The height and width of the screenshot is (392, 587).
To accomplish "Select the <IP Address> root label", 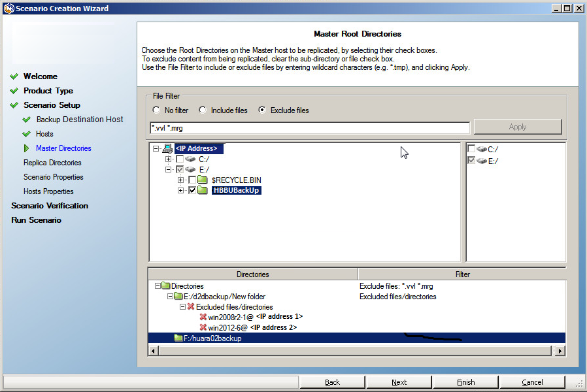I will click(x=199, y=148).
